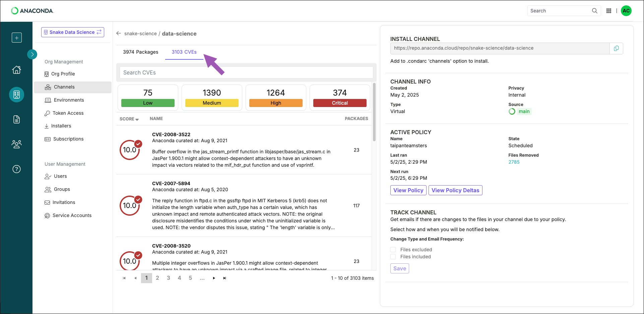
Task: Open Org Profile page
Action: [60, 74]
